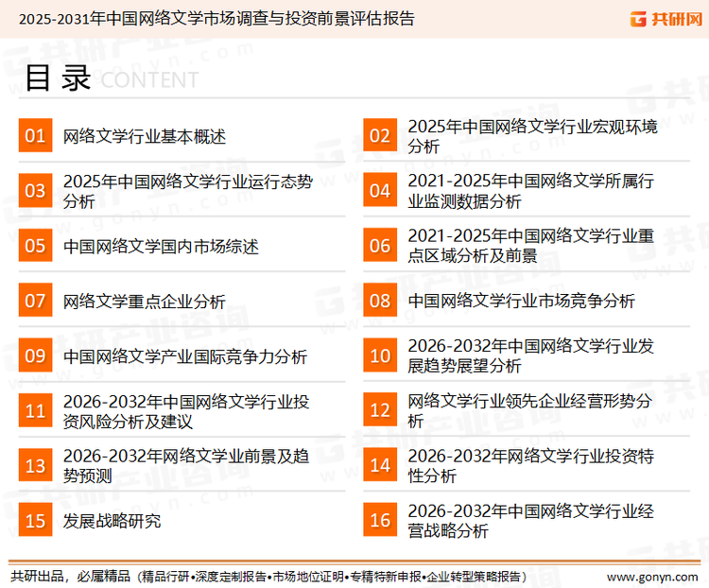Select chapter title 中国网络文学国内市场综述
The image size is (709, 588).
pyautogui.click(x=161, y=247)
